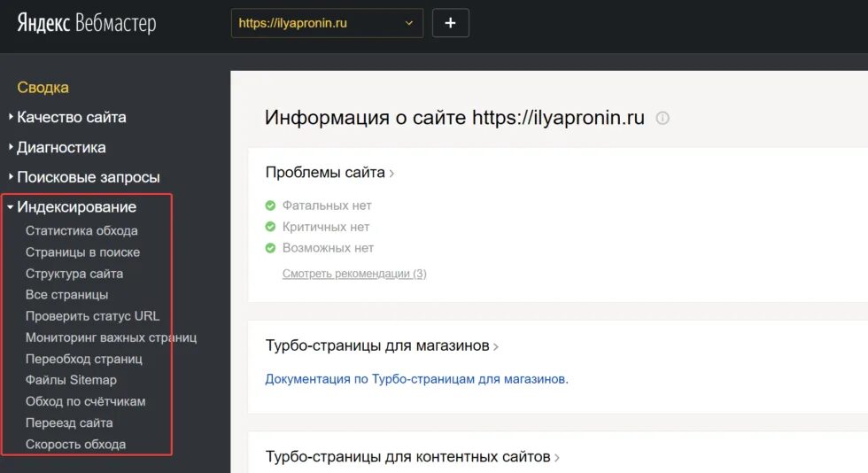Expand the Диагностика menu
The width and height of the screenshot is (868, 473).
pos(61,147)
